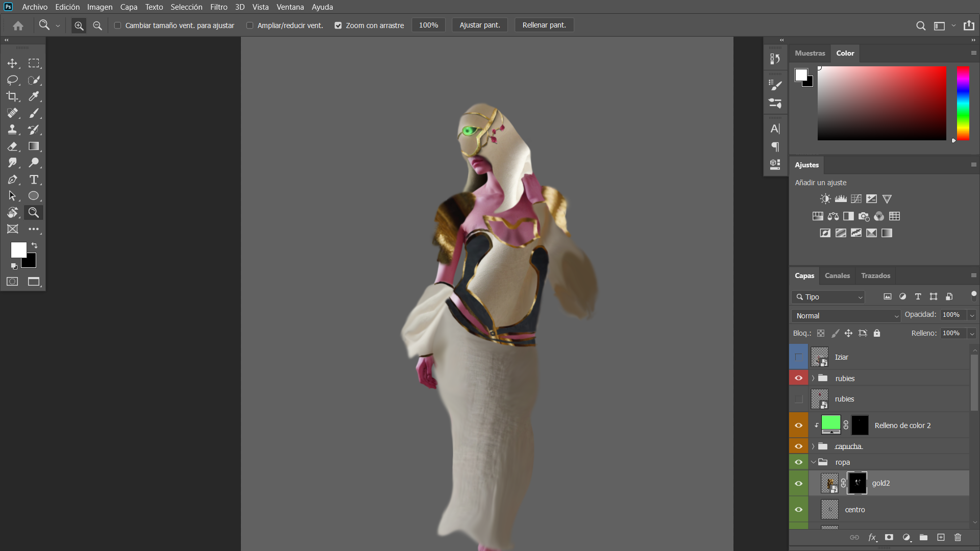Click the Rellenar pant. button
The height and width of the screenshot is (551, 980).
point(544,26)
